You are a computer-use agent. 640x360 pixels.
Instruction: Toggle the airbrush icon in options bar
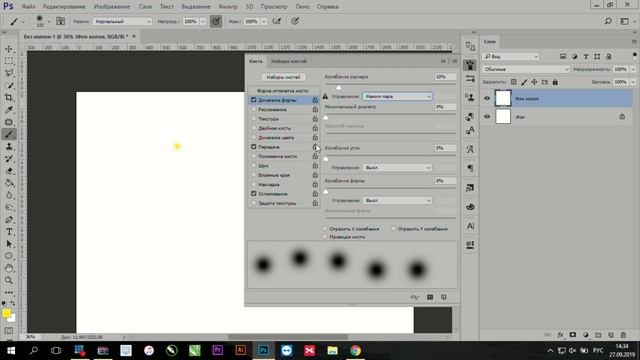pyautogui.click(x=277, y=21)
